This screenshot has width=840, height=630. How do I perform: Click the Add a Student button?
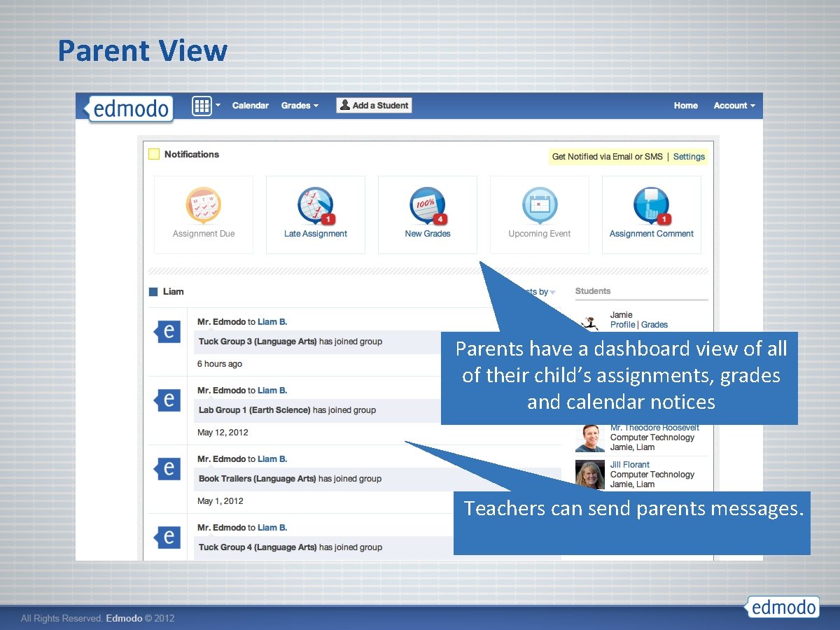point(373,105)
